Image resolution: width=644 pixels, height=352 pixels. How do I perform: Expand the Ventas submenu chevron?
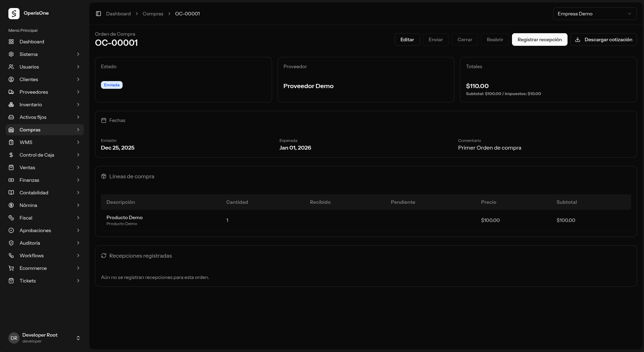[x=78, y=167]
